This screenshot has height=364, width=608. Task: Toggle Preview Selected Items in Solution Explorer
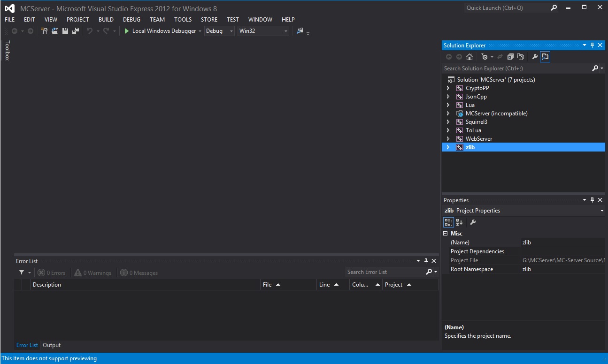click(545, 57)
